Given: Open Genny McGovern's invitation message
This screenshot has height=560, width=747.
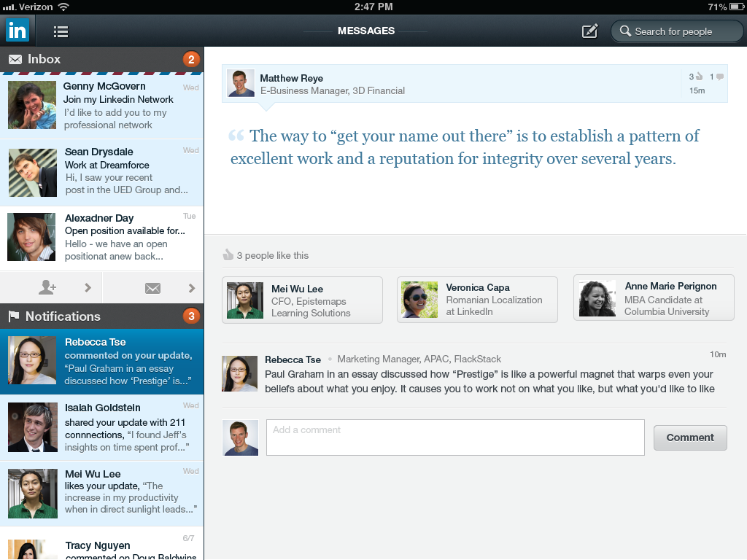Looking at the screenshot, I should (102, 106).
